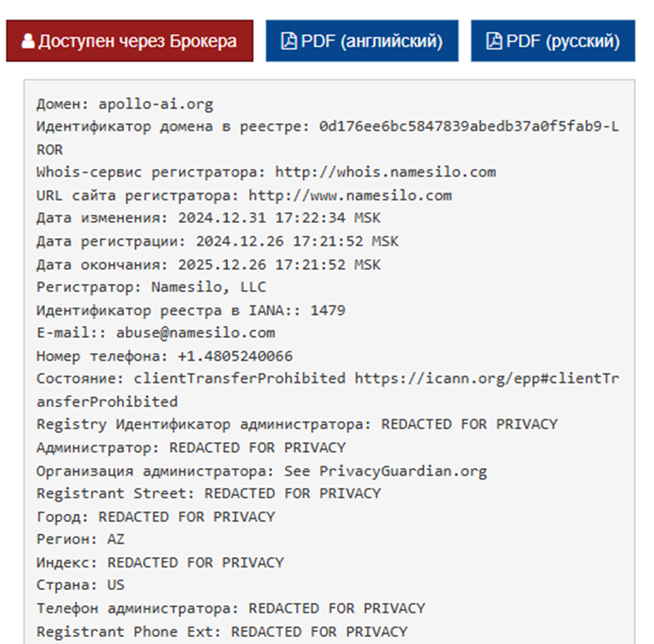654x644 pixels.
Task: Click the Страна US value
Action: [x=116, y=585]
